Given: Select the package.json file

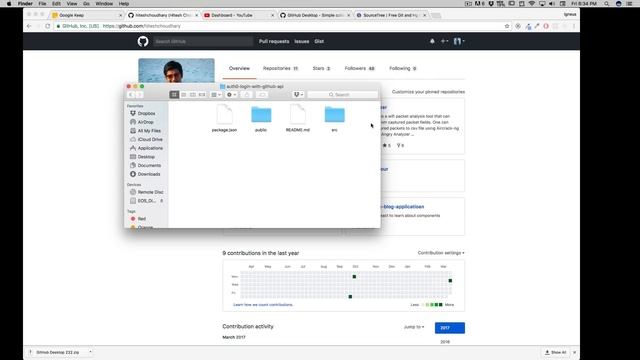Looking at the screenshot, I should (x=224, y=118).
